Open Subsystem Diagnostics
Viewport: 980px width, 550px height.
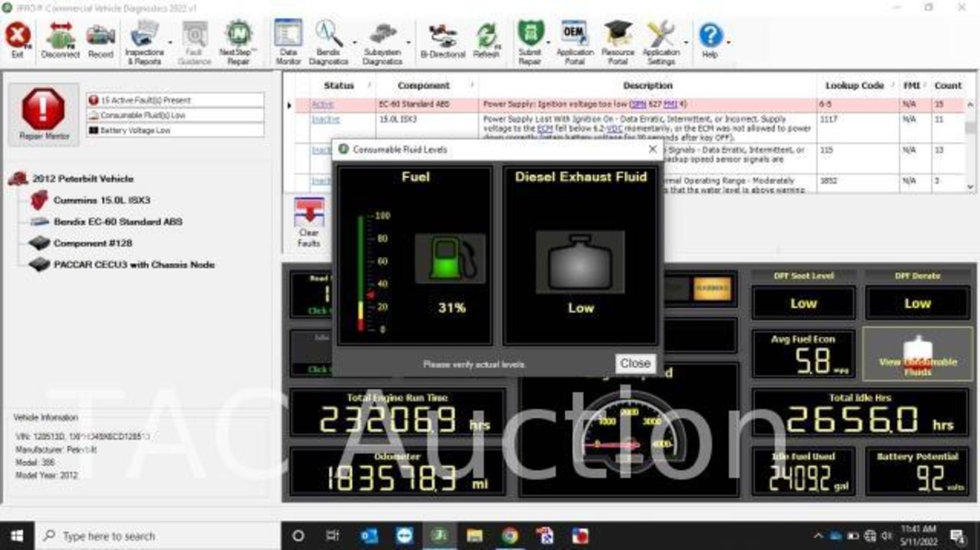click(x=382, y=43)
